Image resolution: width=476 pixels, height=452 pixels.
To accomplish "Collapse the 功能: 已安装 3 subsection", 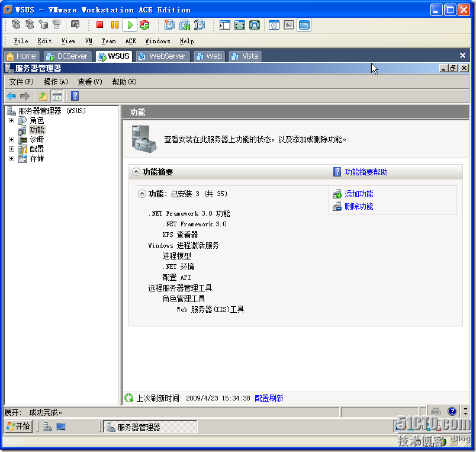I will (141, 194).
